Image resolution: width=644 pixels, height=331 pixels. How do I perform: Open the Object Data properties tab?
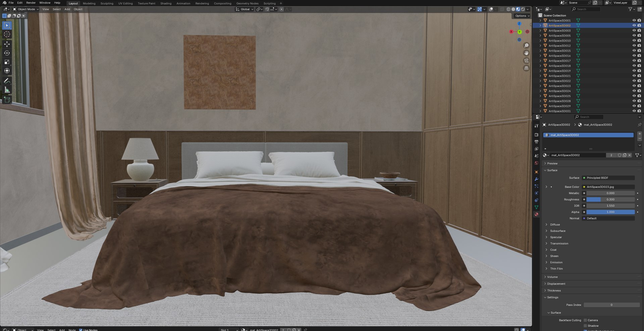pos(536,207)
